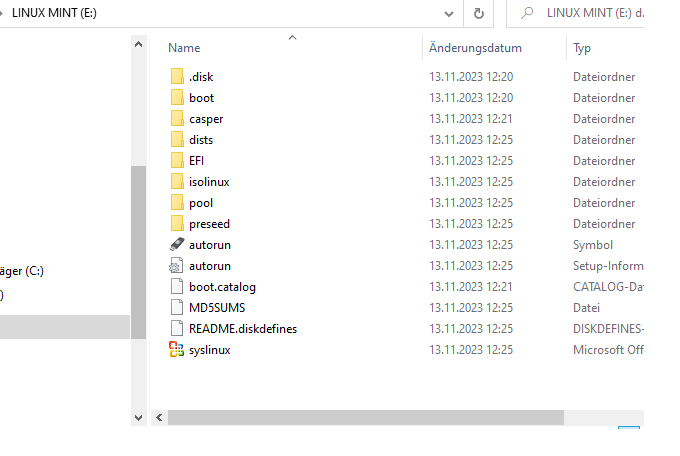The image size is (680, 456).
Task: Select the boot.catalog file icon
Action: click(x=177, y=286)
